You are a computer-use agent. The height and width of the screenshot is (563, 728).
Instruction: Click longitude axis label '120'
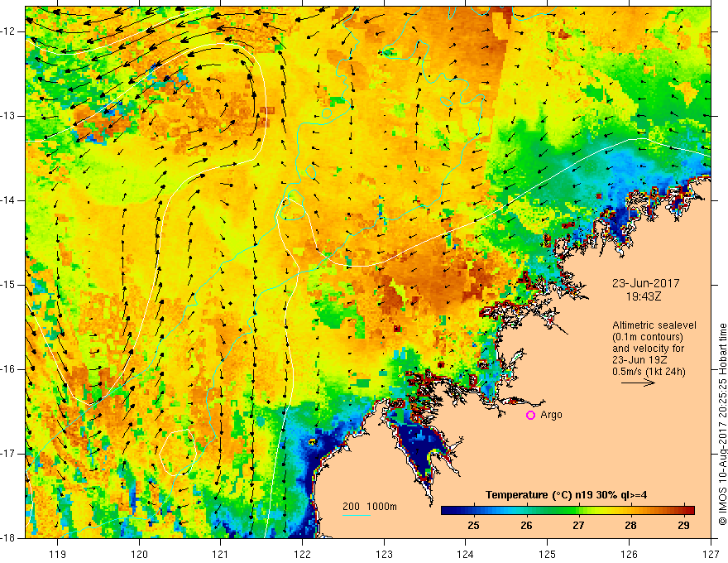tap(139, 554)
